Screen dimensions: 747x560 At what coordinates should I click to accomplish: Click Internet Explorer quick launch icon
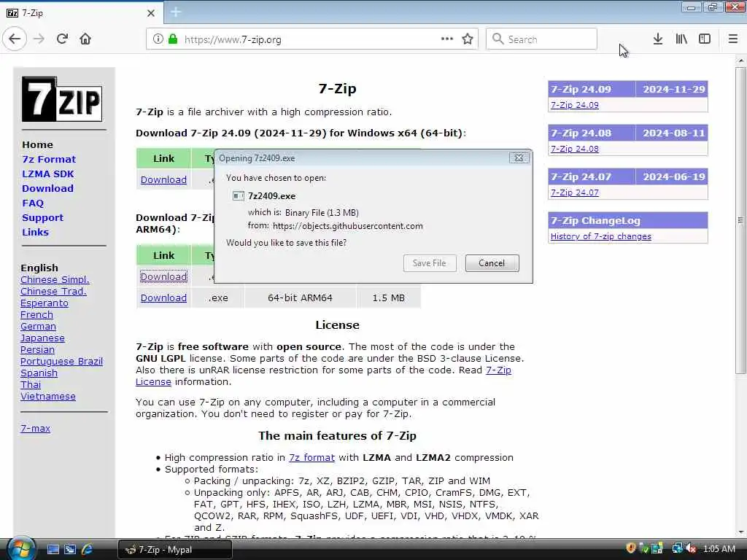[87, 549]
